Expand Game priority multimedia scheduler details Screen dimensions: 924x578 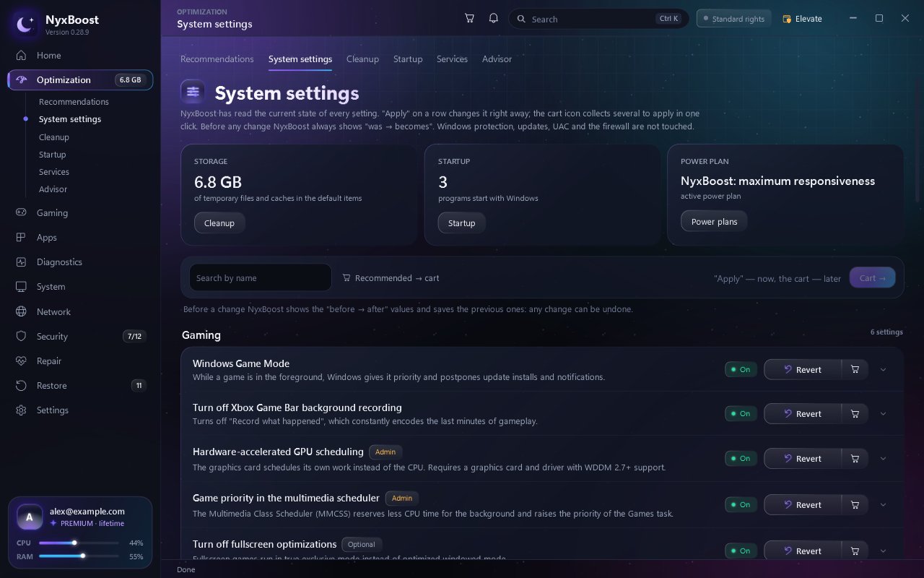(x=883, y=504)
